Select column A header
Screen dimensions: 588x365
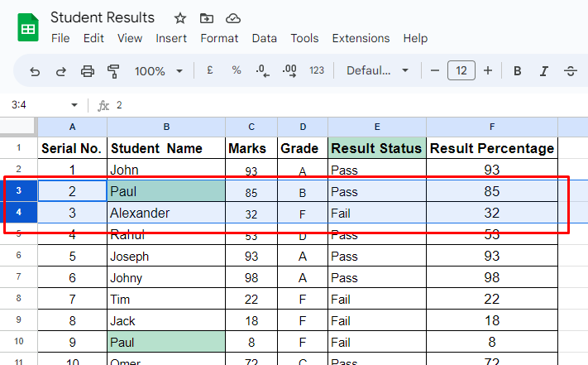pos(73,127)
